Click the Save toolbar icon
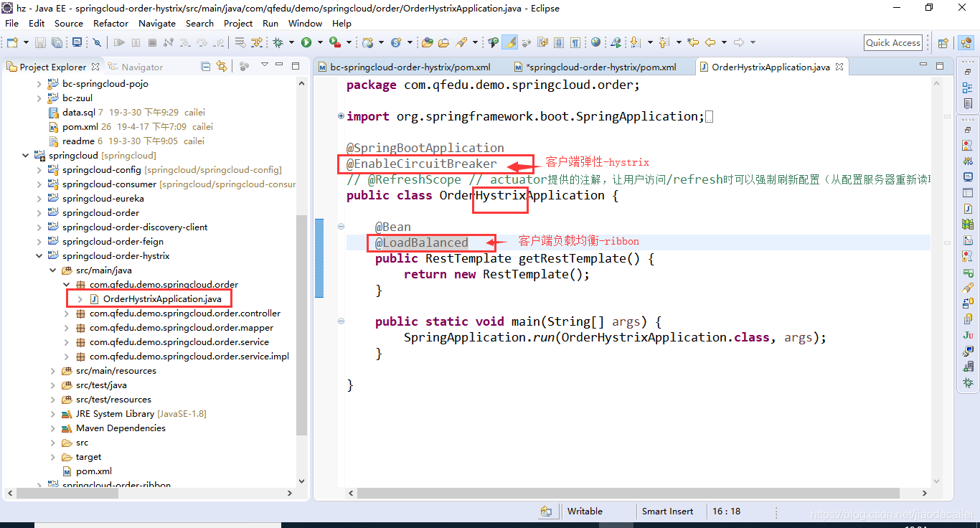The width and height of the screenshot is (980, 528). click(40, 42)
